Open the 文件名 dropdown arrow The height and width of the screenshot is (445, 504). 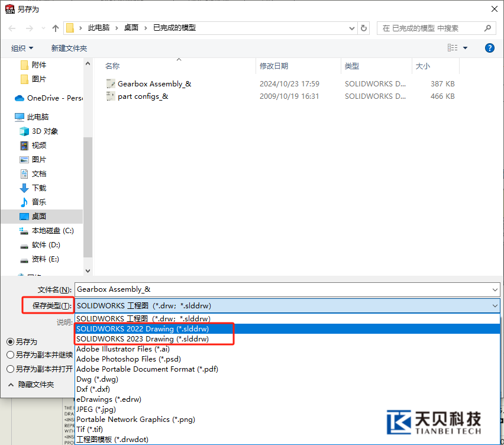coord(495,290)
